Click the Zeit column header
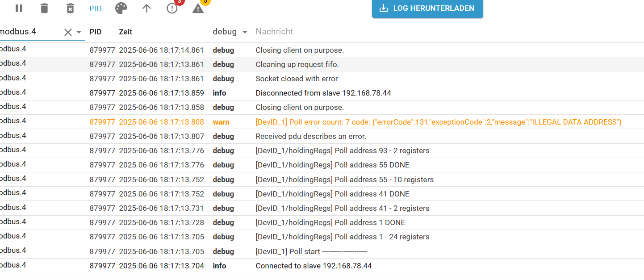Image resolution: width=644 pixels, height=280 pixels. (x=125, y=32)
